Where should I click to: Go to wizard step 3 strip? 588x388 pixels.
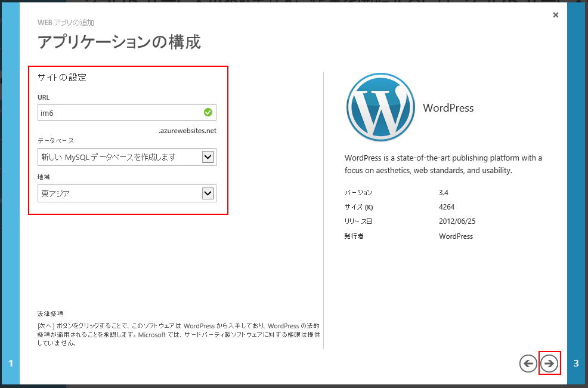(576, 194)
